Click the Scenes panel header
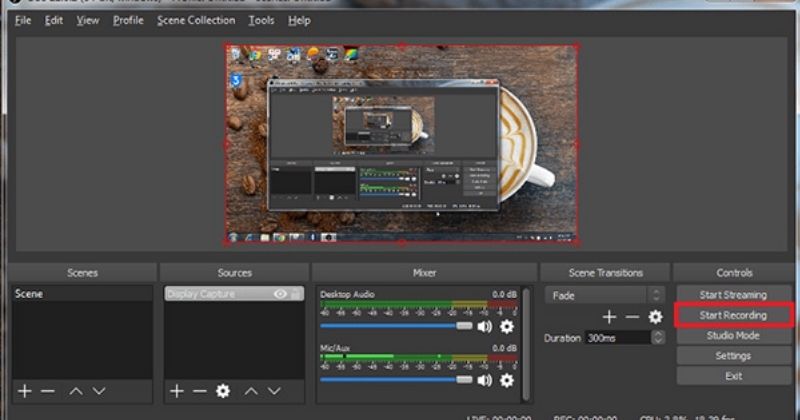Viewport: 800px width, 420px height. [82, 273]
